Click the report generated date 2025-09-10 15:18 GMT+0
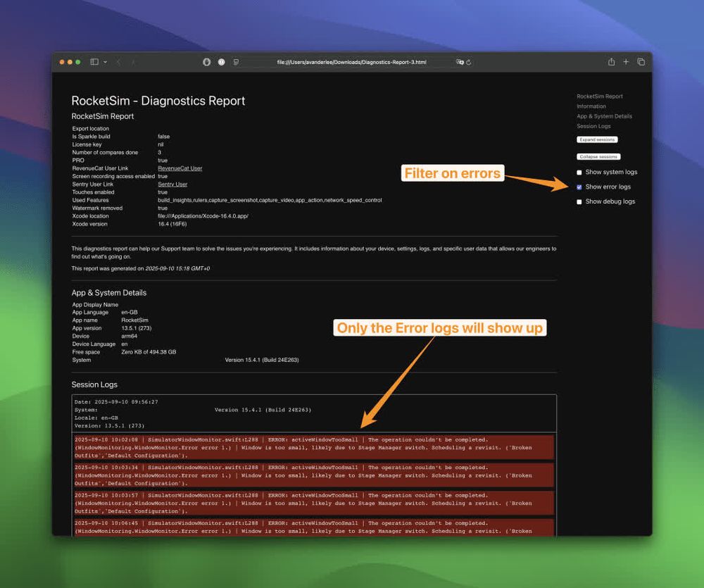704x588 pixels. (177, 268)
